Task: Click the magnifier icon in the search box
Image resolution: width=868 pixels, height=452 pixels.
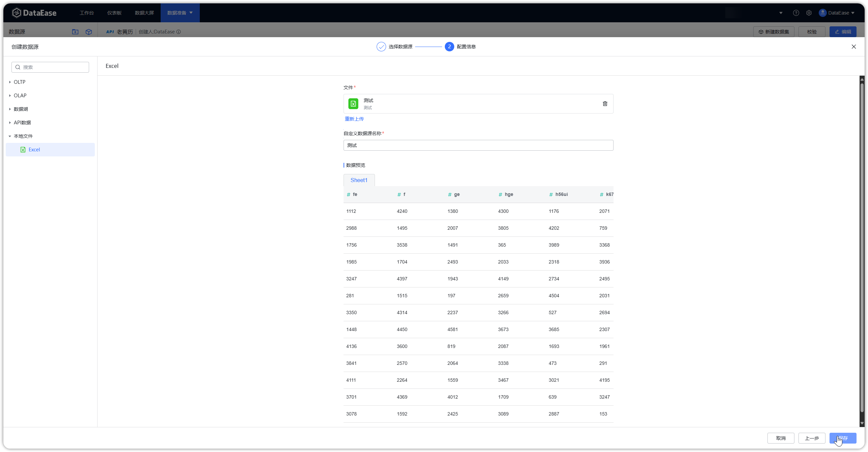Action: coord(18,67)
